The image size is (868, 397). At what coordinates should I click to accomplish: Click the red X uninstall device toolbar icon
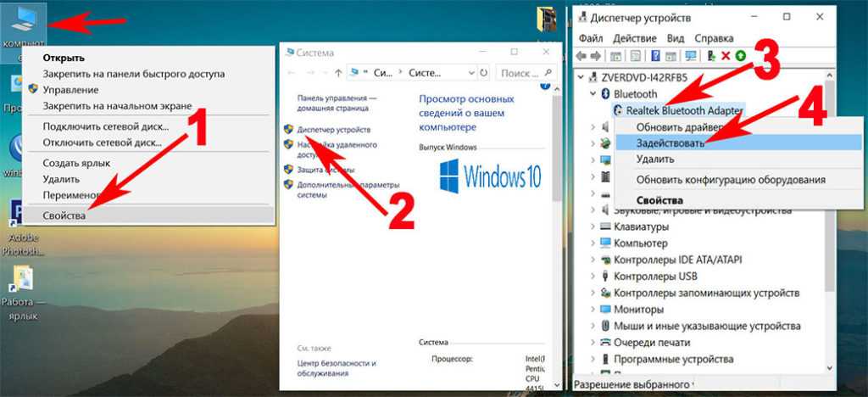[x=726, y=56]
